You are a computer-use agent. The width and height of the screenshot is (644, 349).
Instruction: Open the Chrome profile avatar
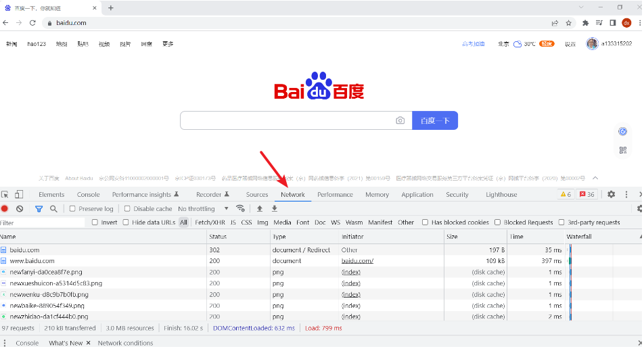[x=626, y=23]
